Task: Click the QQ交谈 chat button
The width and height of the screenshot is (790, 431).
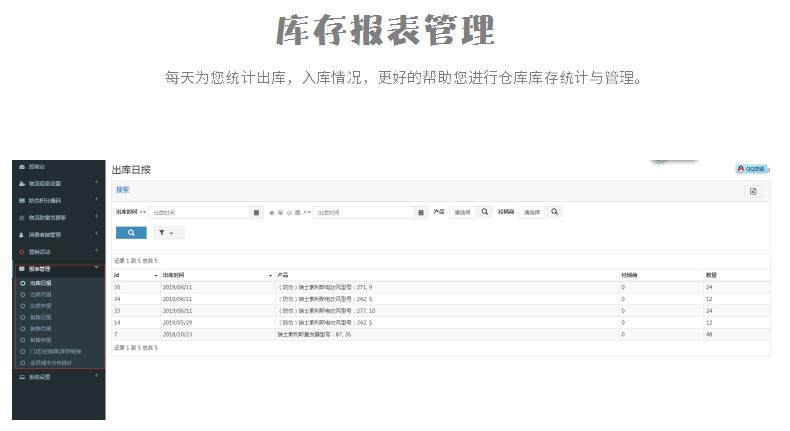Action: coord(752,169)
